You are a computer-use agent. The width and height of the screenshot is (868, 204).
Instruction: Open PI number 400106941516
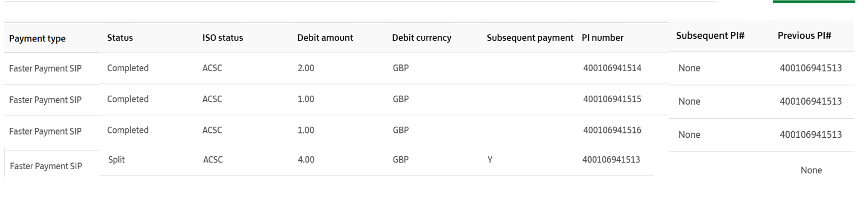(612, 130)
